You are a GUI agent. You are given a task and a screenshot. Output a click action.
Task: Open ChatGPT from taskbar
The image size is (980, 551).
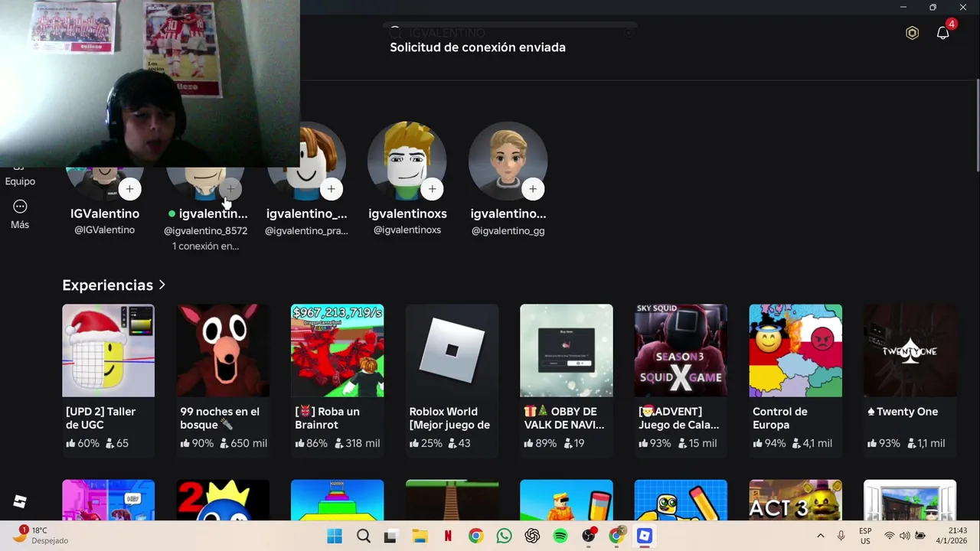[x=532, y=536]
